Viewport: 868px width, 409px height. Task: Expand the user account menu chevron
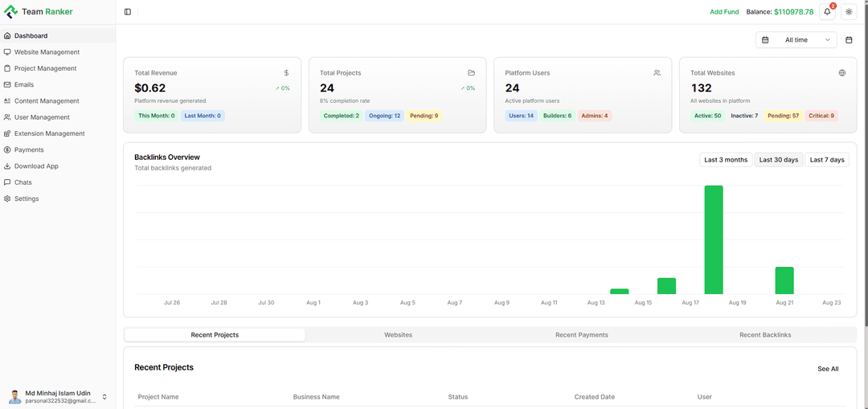(104, 397)
